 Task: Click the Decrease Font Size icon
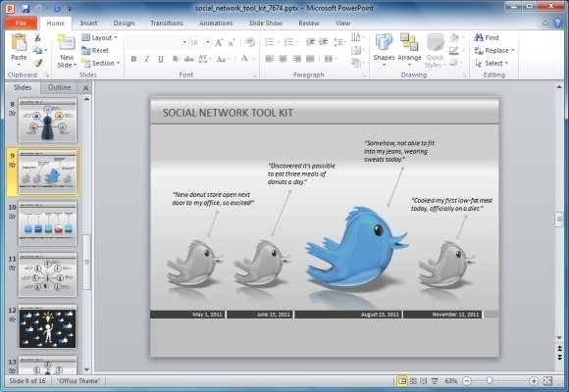click(x=232, y=42)
